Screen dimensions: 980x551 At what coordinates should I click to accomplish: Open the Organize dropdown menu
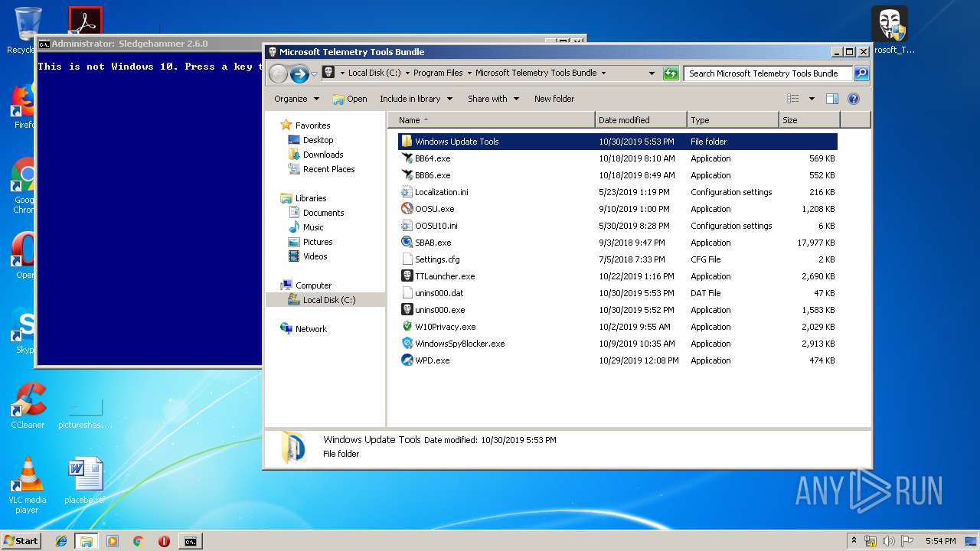296,99
